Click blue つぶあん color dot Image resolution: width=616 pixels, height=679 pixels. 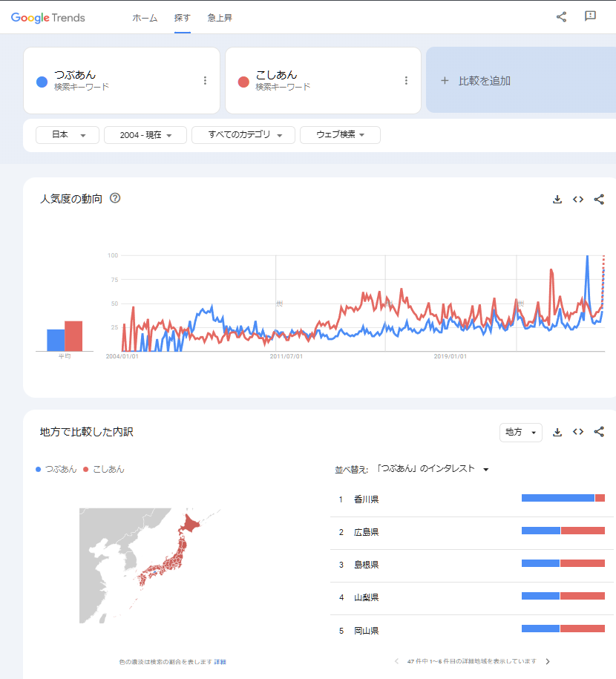click(42, 82)
